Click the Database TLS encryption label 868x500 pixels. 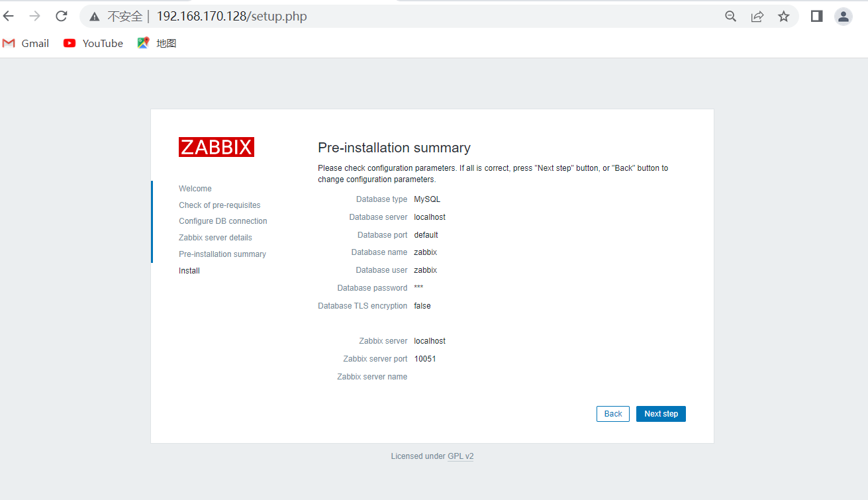363,306
